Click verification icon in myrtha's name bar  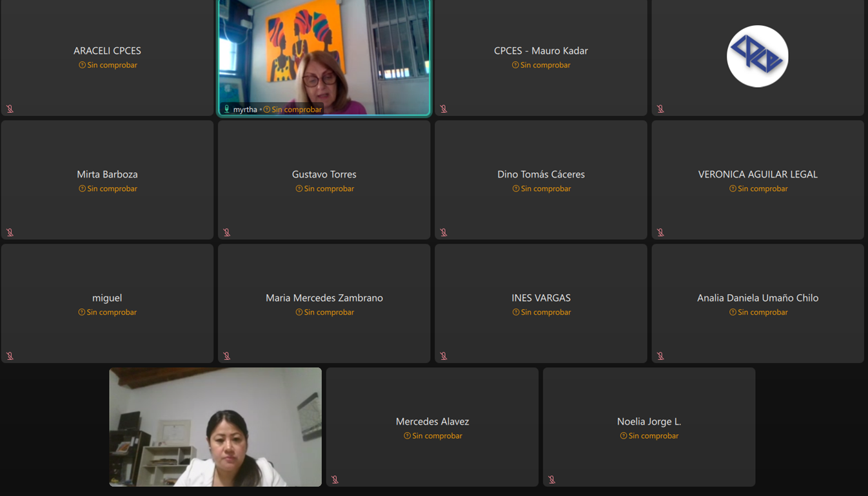coord(267,110)
